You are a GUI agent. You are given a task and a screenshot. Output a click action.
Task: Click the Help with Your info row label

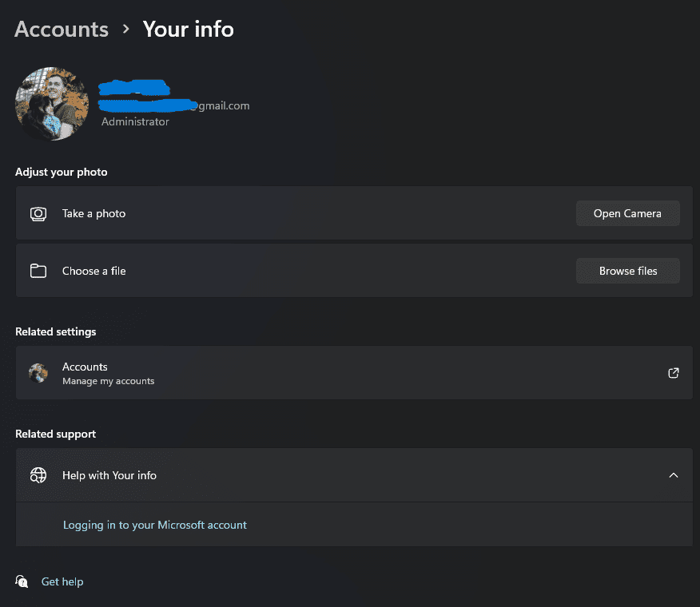point(109,475)
